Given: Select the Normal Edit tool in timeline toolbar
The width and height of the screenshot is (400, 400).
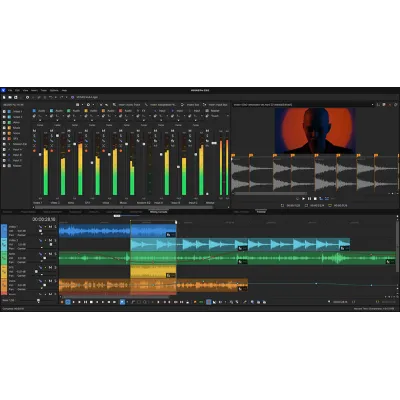Looking at the screenshot, I should (x=122, y=302).
